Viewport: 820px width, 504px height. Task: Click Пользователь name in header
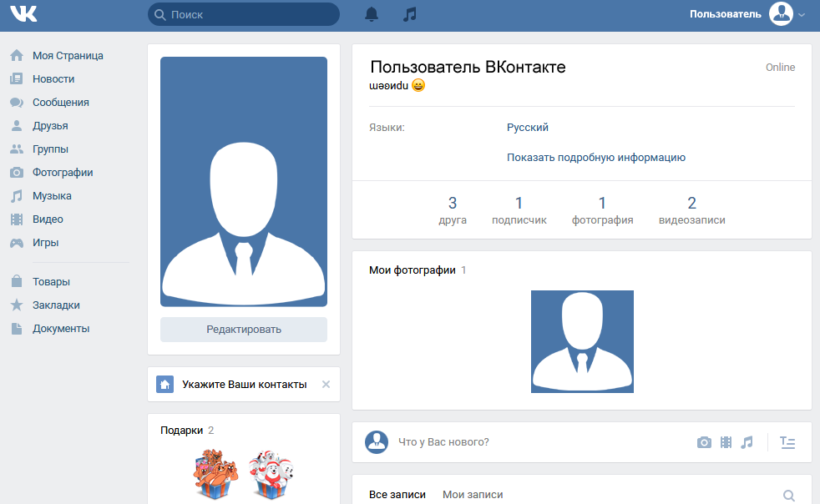point(726,14)
